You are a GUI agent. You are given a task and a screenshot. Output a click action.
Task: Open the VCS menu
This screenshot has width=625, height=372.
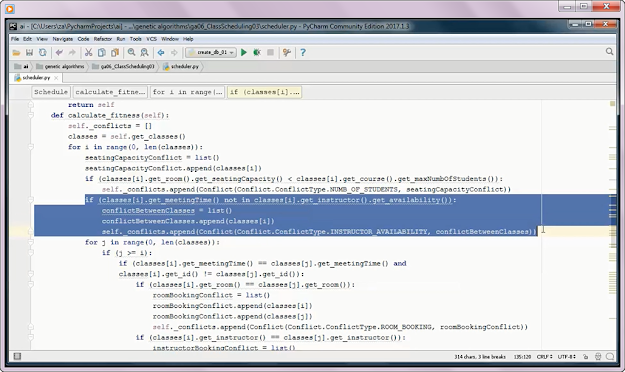tap(151, 39)
